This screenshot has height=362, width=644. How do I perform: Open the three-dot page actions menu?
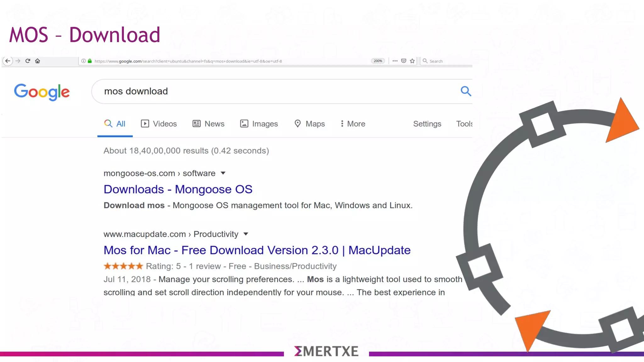coord(395,61)
